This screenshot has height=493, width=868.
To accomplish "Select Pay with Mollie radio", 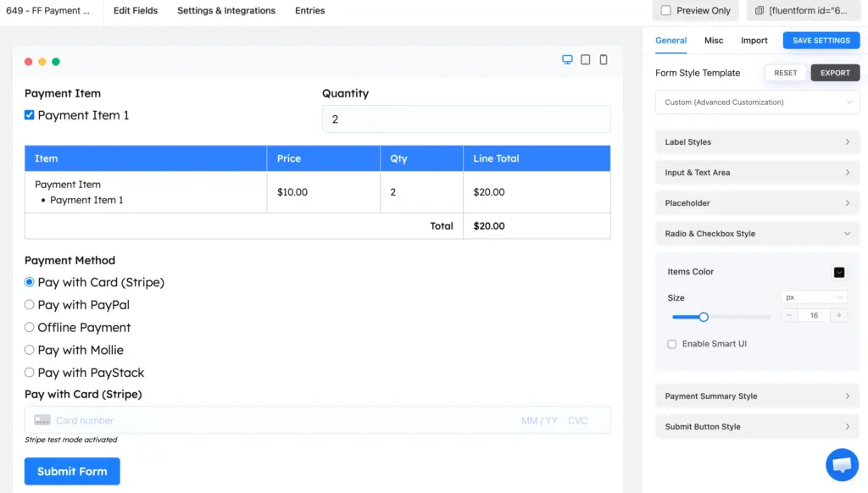I will tap(30, 350).
